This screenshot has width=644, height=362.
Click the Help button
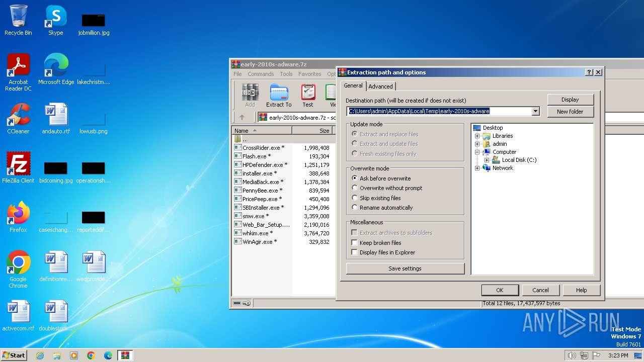point(581,290)
